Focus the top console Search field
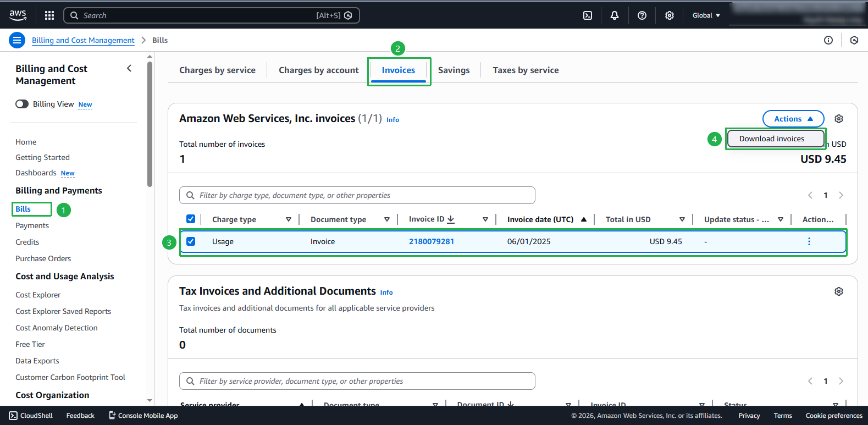 (x=212, y=15)
